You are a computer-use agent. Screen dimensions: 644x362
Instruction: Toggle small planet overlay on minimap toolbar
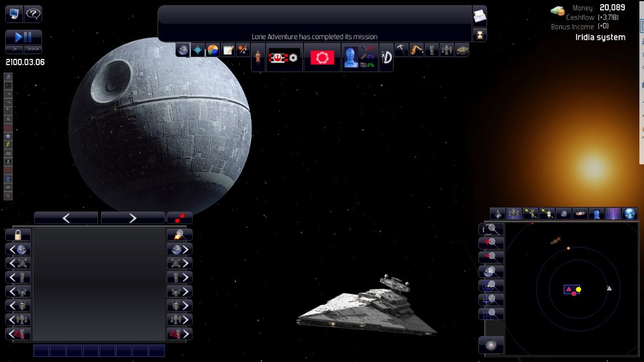(563, 213)
